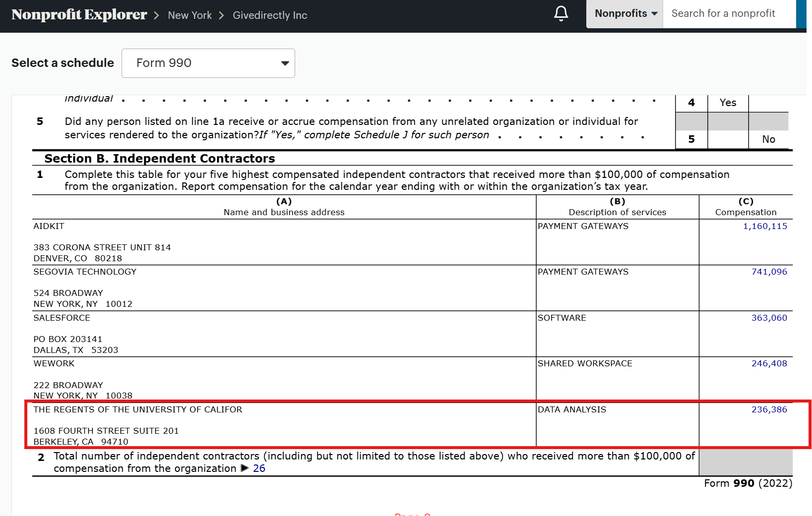Select the contractor count value 26
The image size is (812, 516).
click(x=259, y=468)
